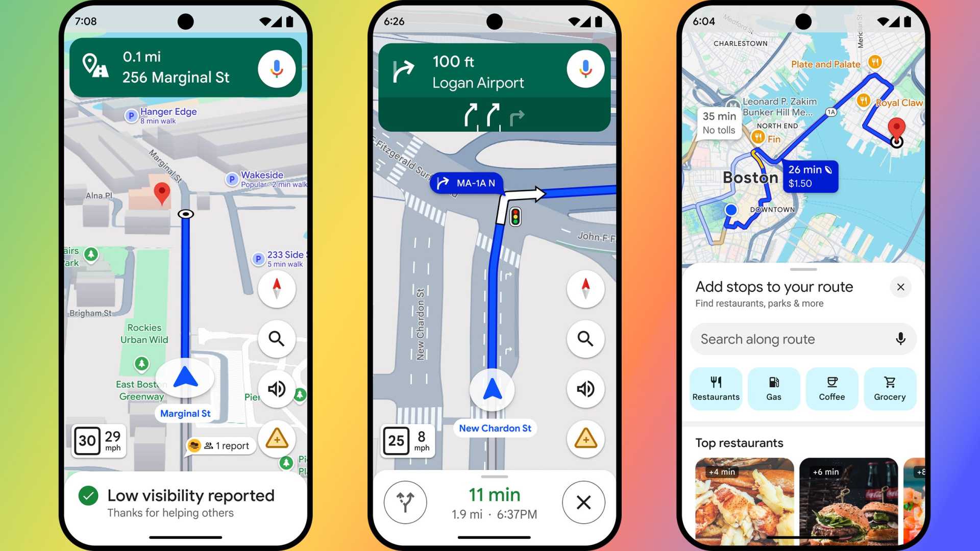Screen dimensions: 980x551
Task: Toggle low visibility report confirmation checkmark
Action: point(89,495)
